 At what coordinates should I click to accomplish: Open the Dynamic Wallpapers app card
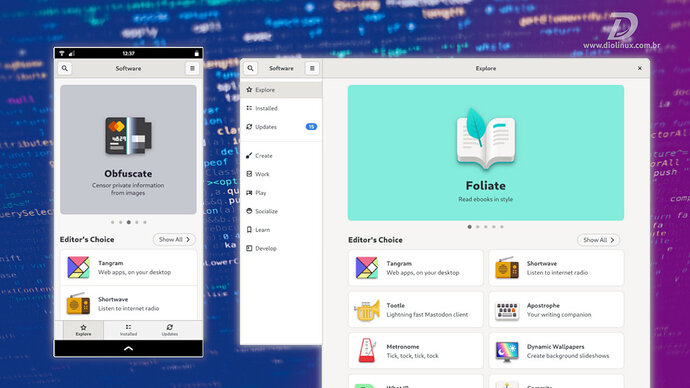click(556, 351)
